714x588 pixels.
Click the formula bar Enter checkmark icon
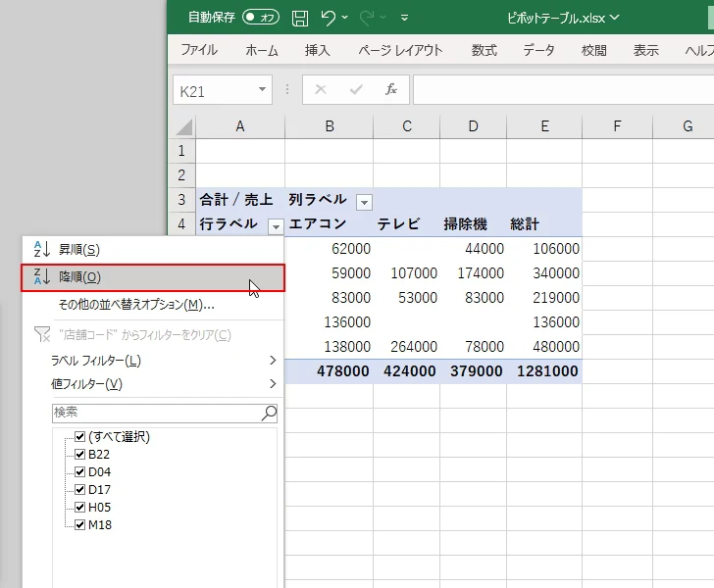[x=356, y=89]
